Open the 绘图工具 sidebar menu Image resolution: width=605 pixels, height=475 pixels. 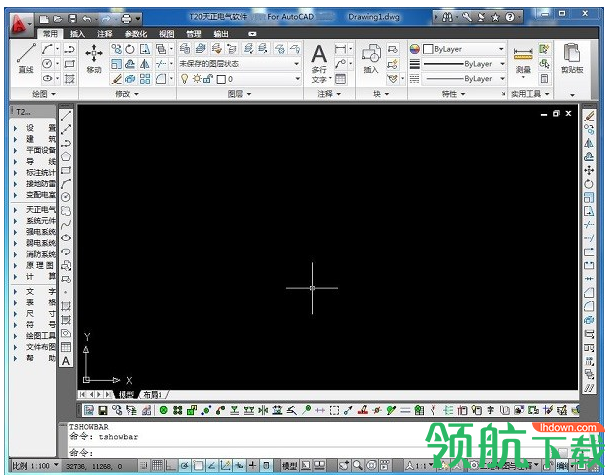tap(41, 336)
